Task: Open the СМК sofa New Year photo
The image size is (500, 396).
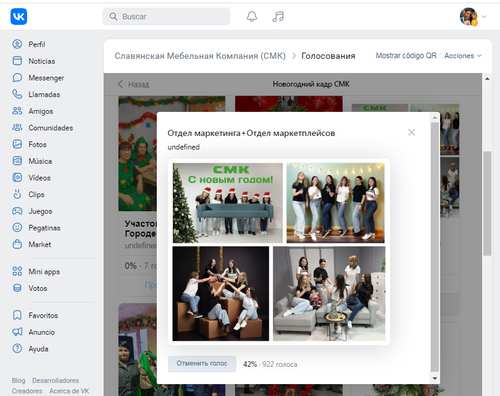Action: pos(228,203)
